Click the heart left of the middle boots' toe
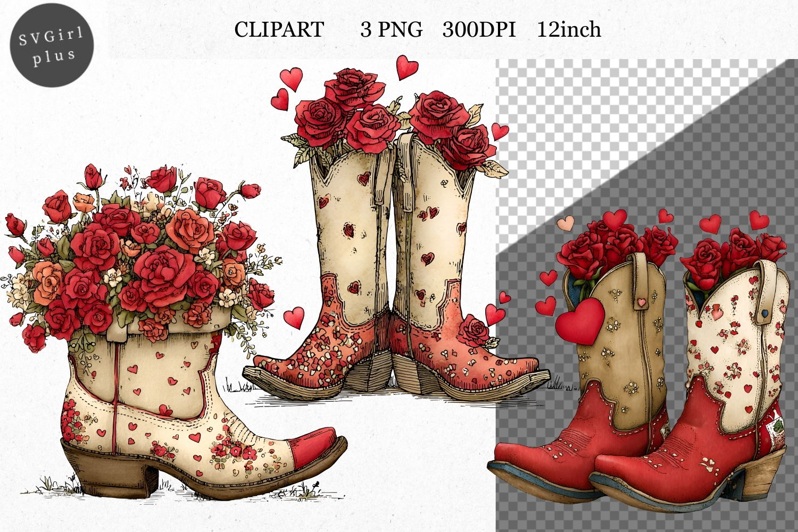 [294, 318]
